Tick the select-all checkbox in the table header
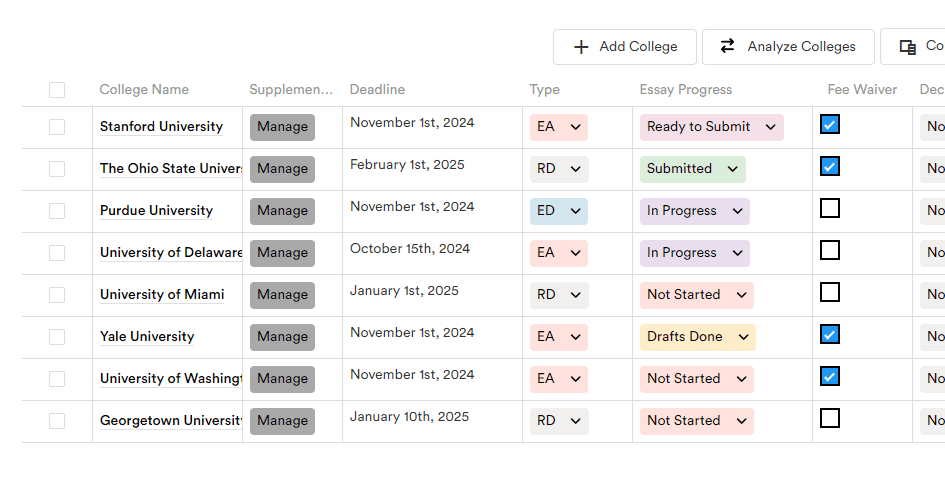Viewport: 945px width, 486px height. click(57, 90)
